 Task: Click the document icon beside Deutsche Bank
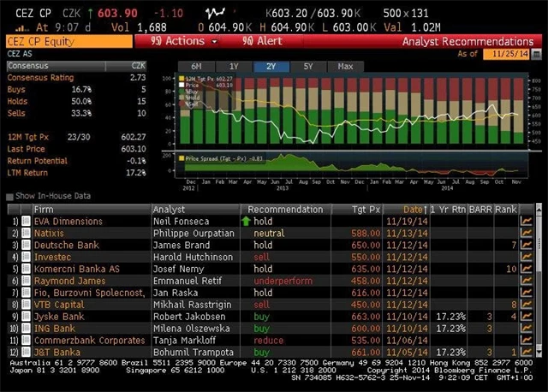26,245
